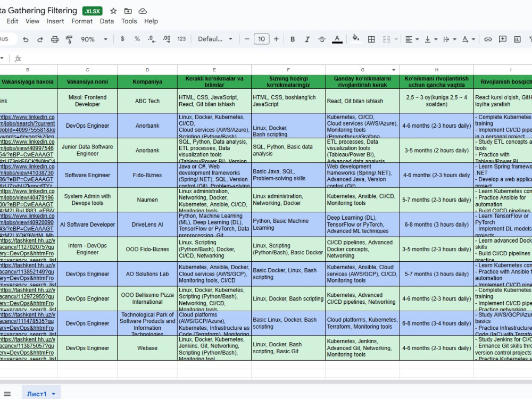The image size is (532, 399).
Task: Open the View menu
Action: click(x=32, y=21)
